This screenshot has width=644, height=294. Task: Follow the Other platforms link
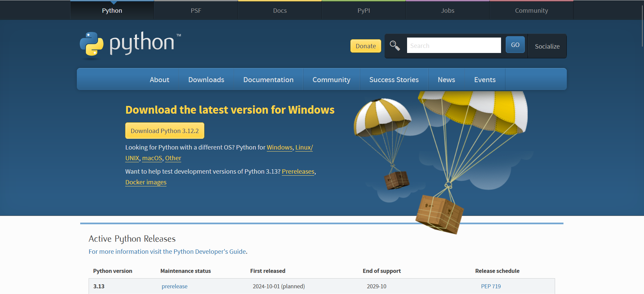tap(173, 158)
